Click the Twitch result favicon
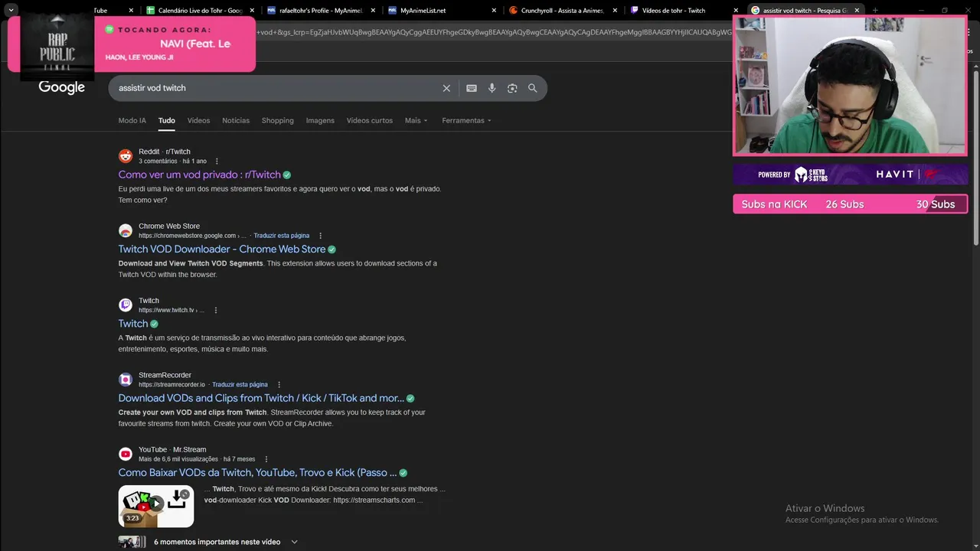 [x=126, y=305]
